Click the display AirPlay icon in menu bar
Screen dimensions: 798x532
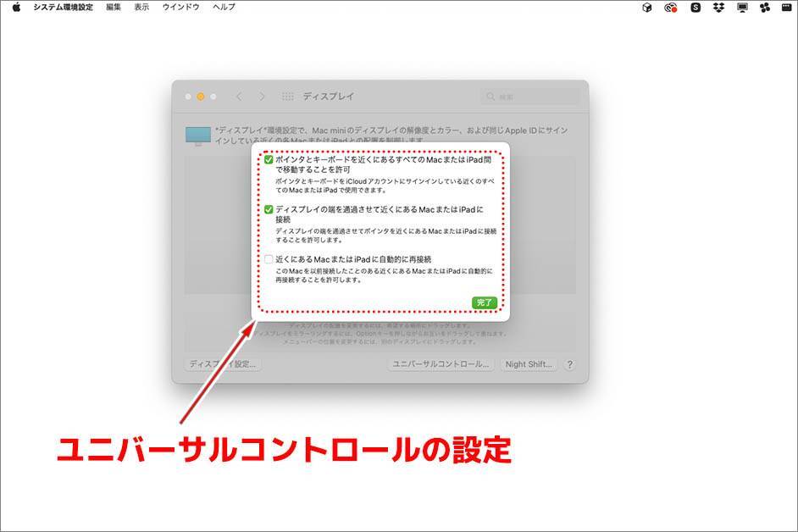click(743, 7)
